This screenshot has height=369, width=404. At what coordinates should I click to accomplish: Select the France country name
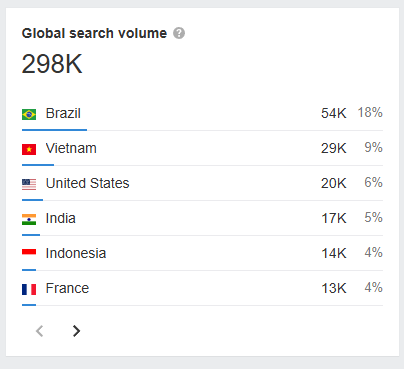(67, 288)
